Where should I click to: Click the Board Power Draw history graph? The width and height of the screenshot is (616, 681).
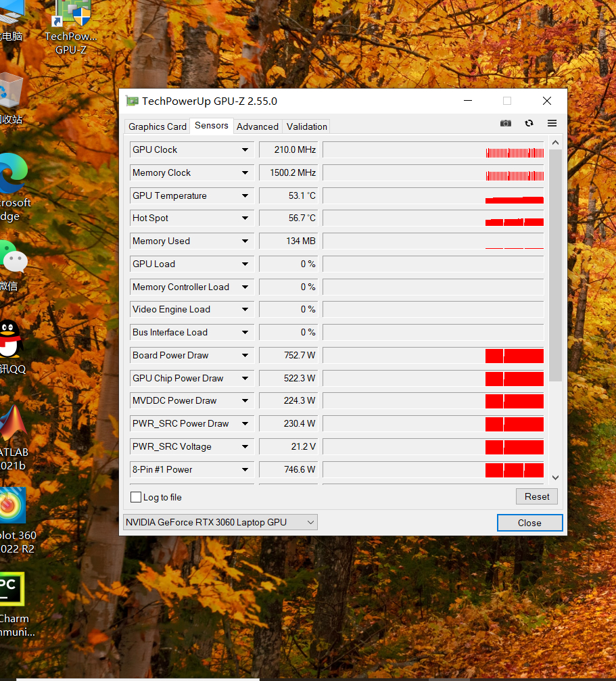[433, 355]
